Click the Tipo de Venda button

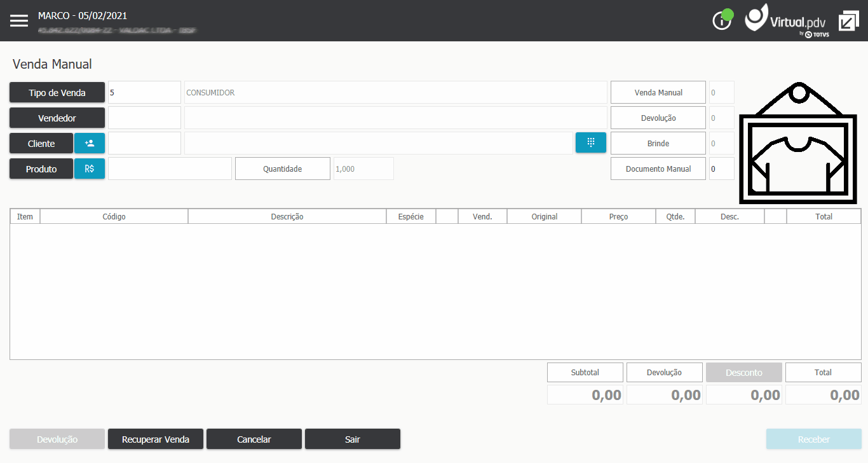click(57, 92)
